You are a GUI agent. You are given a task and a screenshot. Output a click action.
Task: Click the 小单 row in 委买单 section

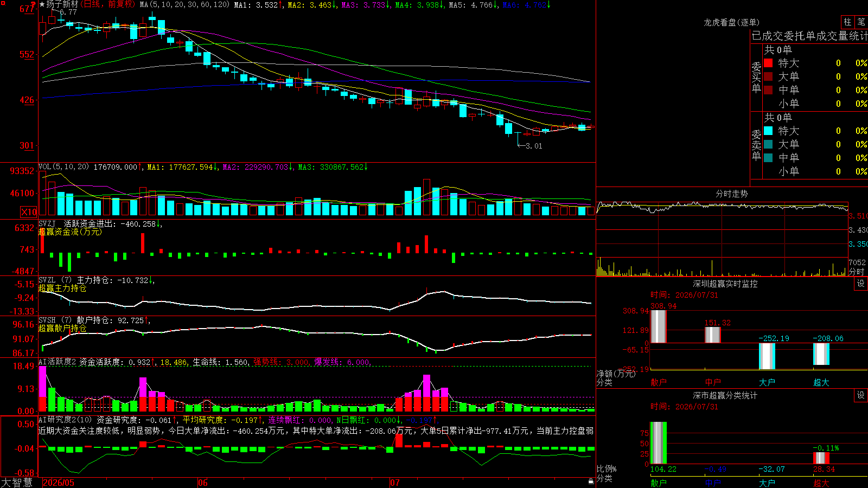point(816,104)
